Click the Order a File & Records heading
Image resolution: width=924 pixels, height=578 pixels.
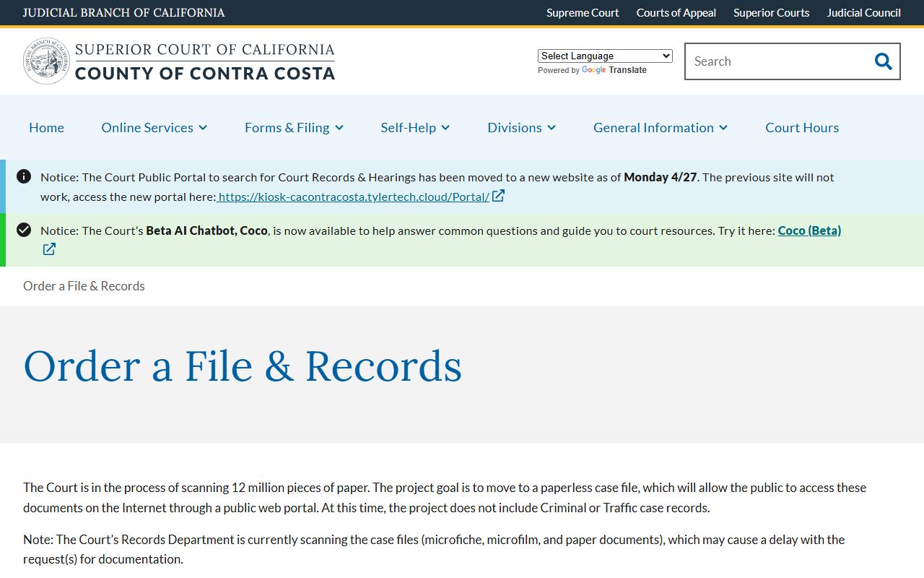click(243, 366)
